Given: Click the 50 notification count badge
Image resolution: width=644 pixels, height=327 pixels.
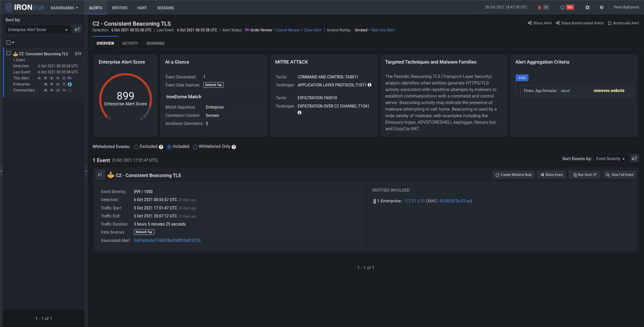Looking at the screenshot, I should tap(546, 7).
